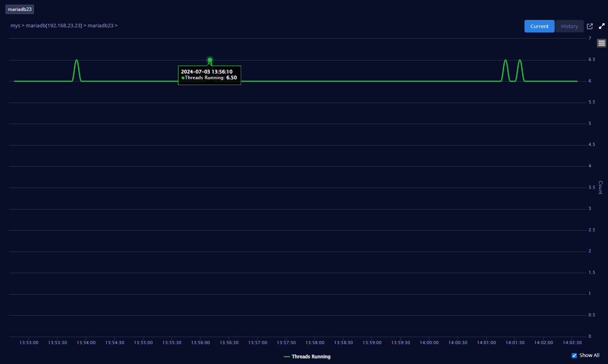Click the 14:02:30 time axis label

tap(572, 343)
